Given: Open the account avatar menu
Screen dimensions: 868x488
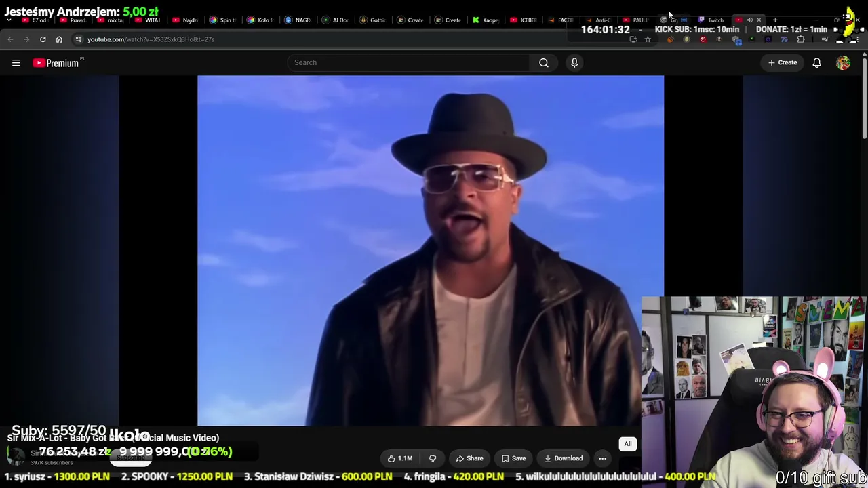Looking at the screenshot, I should pos(843,63).
